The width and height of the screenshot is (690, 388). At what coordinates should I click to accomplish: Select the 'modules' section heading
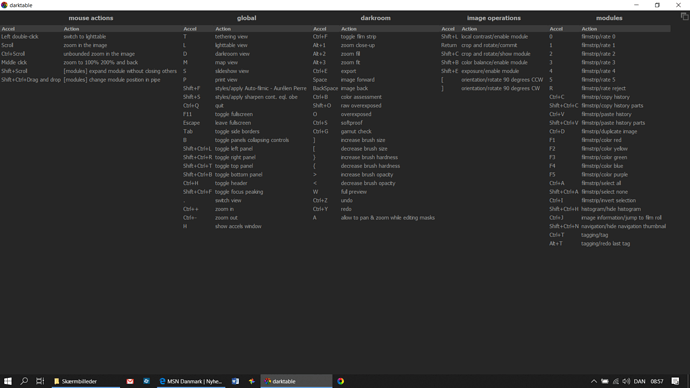[609, 18]
